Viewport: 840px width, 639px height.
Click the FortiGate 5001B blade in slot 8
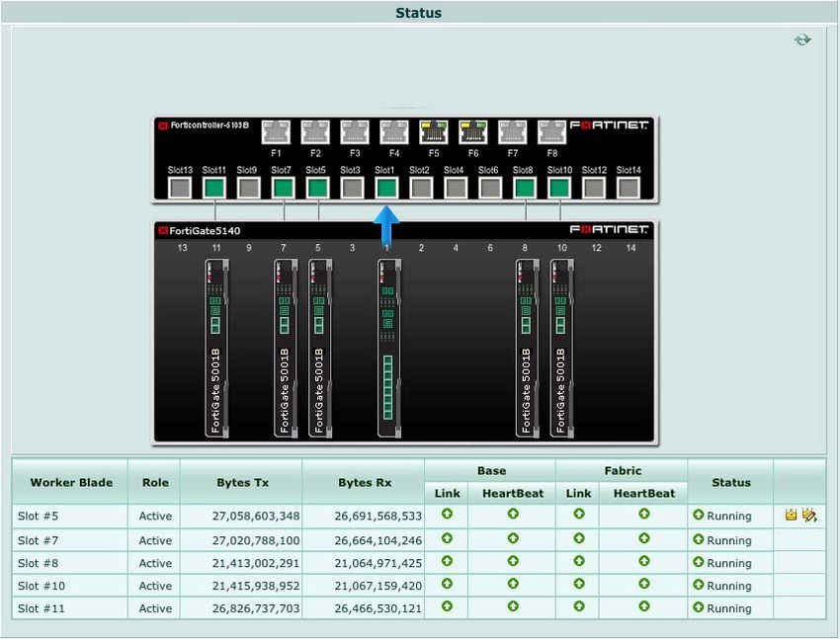pyautogui.click(x=527, y=348)
